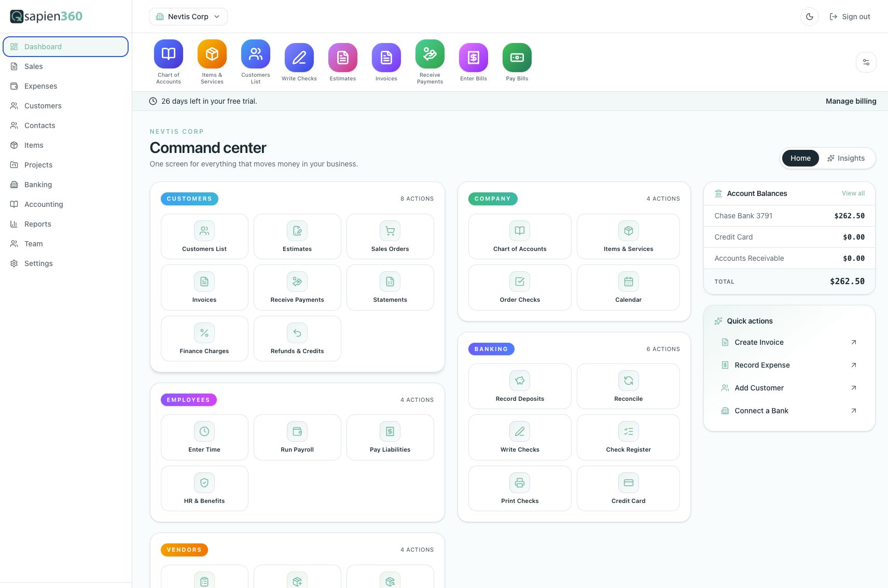
Task: Open Customers List shortcut in top toolbar
Action: 256,62
